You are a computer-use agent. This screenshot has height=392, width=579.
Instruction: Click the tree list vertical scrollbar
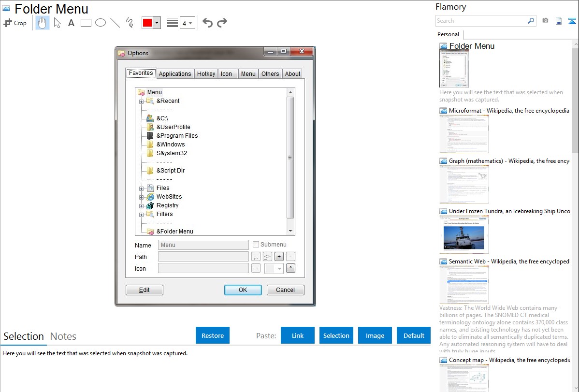290,161
